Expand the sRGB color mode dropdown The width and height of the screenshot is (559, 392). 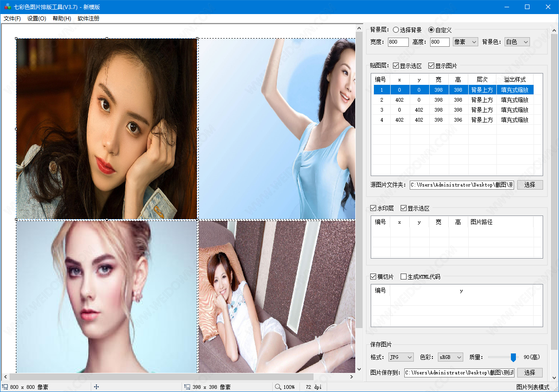click(450, 357)
